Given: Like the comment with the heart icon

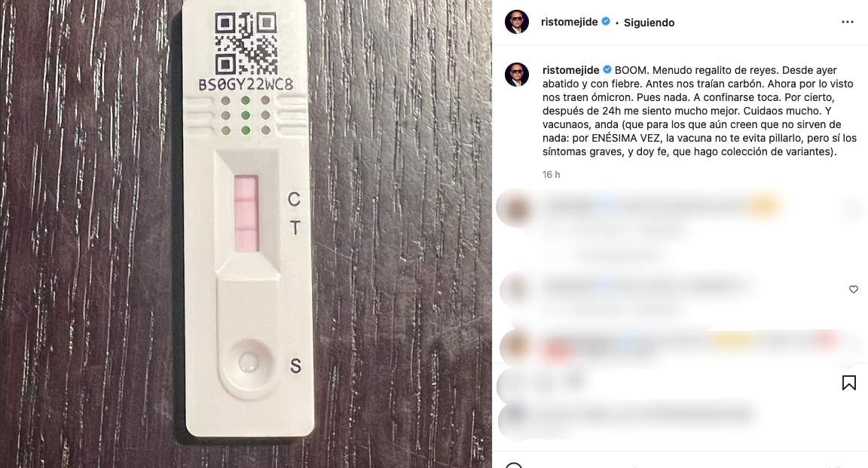Looking at the screenshot, I should point(853,289).
